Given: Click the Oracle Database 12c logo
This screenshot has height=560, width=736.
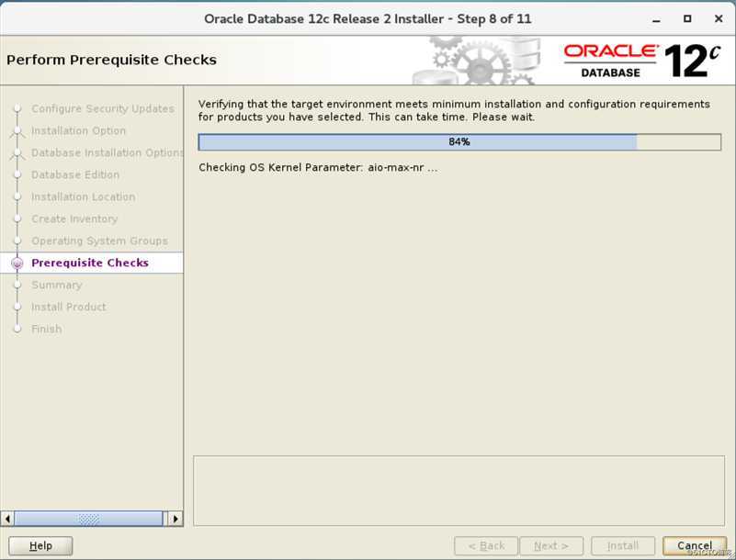Looking at the screenshot, I should (642, 61).
